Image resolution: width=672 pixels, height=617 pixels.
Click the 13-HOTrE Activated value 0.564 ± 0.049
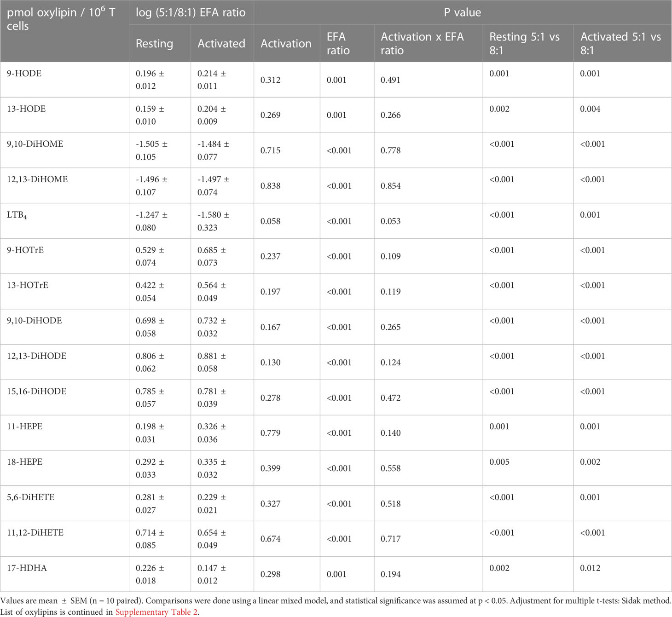pyautogui.click(x=212, y=292)
